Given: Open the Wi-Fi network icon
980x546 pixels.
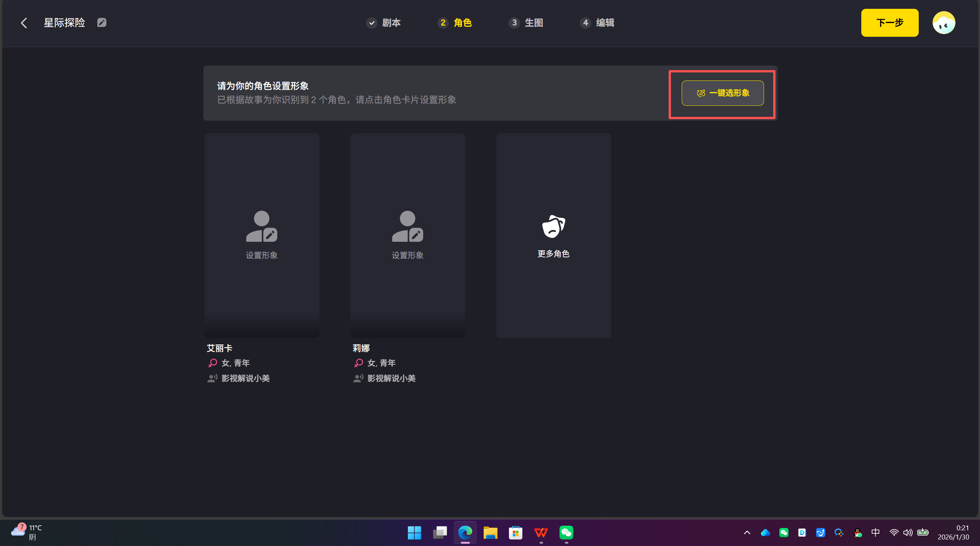Looking at the screenshot, I should (894, 533).
